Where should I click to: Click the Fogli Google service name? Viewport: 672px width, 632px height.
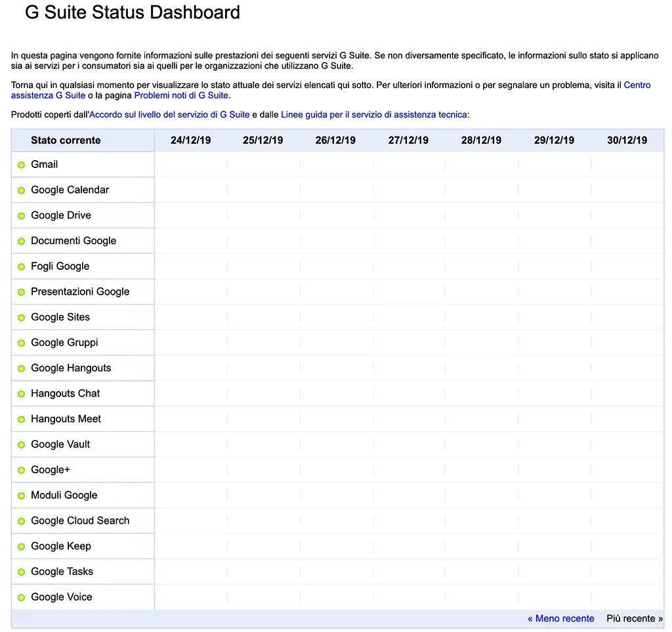pyautogui.click(x=60, y=266)
